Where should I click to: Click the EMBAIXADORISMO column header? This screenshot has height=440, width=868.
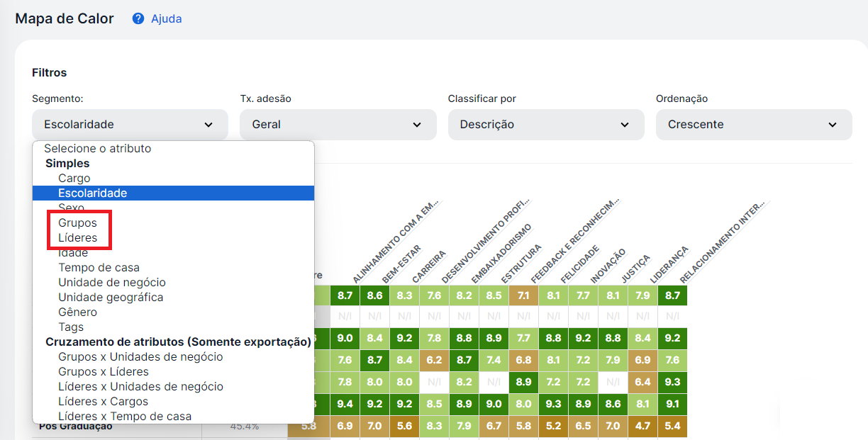point(501,254)
